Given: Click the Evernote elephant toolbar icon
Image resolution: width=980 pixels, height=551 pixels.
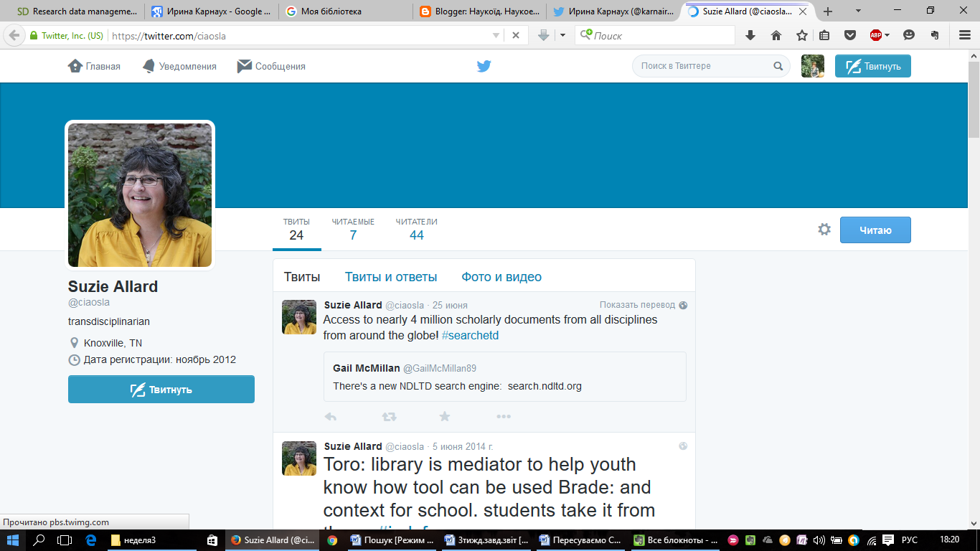Looking at the screenshot, I should (934, 35).
